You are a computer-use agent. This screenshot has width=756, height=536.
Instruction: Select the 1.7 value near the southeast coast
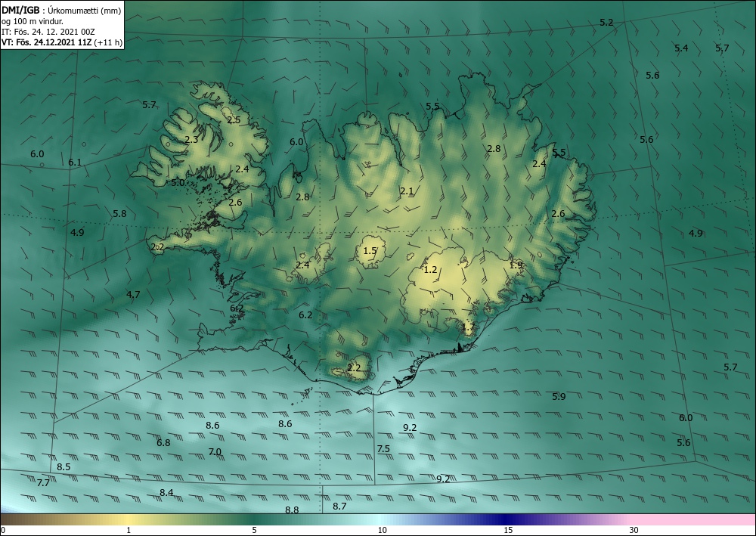tap(468, 327)
